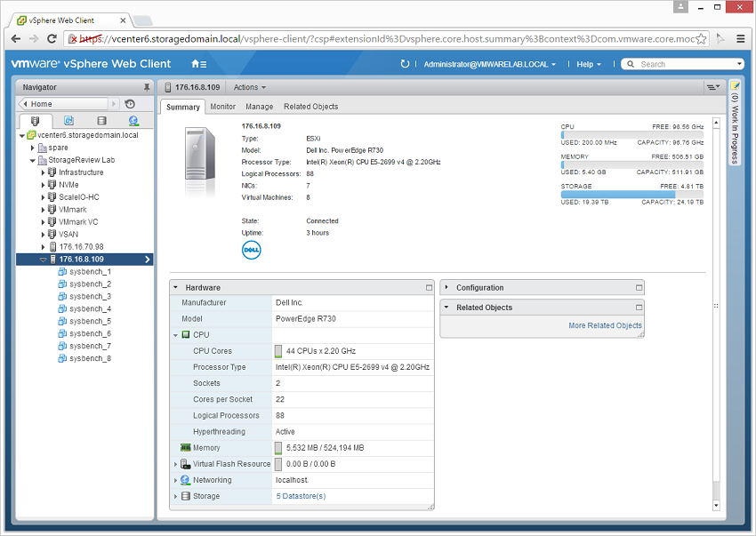Expand the Storage hardware row
The image size is (756, 536).
[x=175, y=497]
